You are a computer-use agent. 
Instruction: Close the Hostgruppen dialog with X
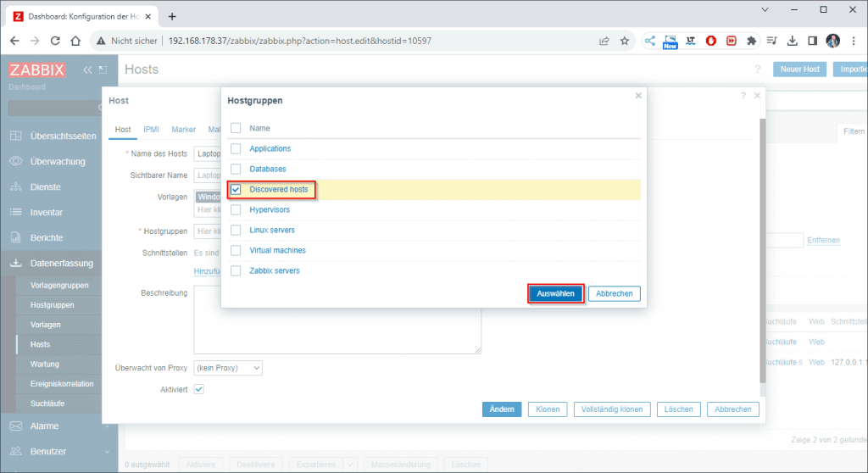(x=638, y=96)
